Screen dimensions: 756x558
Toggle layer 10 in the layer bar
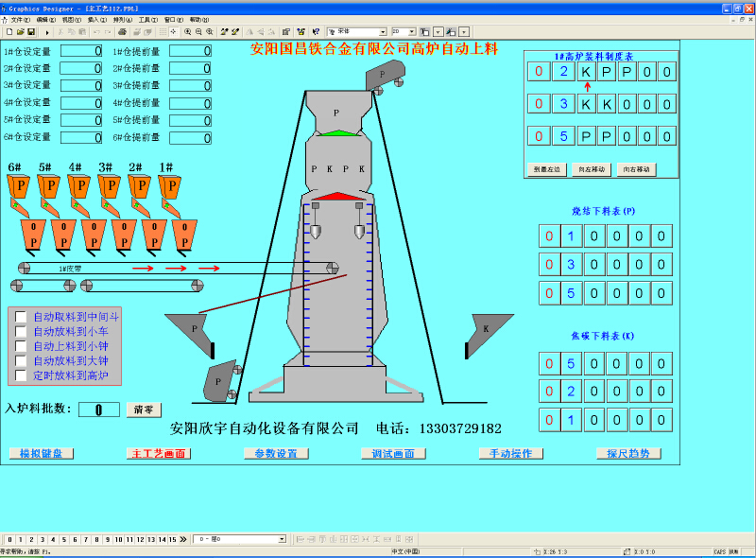coord(118,540)
